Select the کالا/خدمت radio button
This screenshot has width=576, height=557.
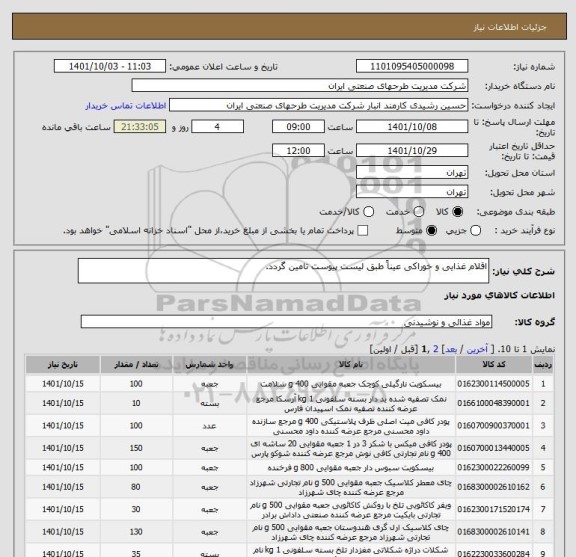coord(368,212)
